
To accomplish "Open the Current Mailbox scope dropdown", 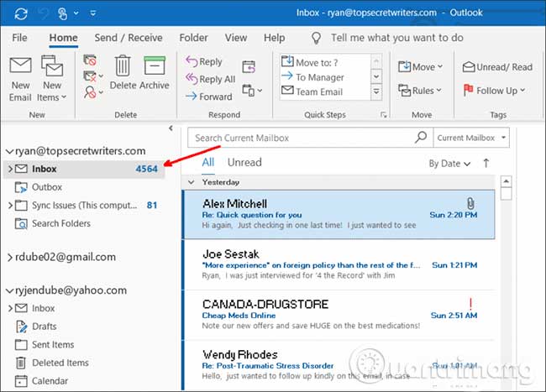I will (472, 138).
